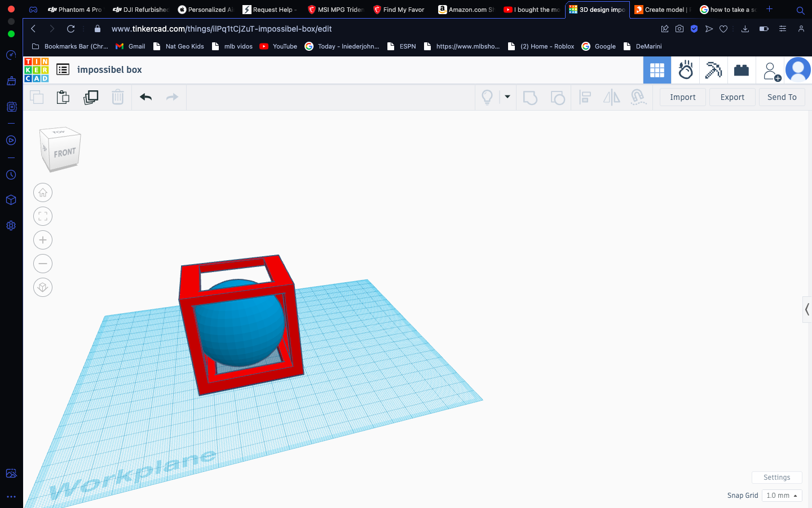Viewport: 812px width, 508px height.
Task: Delete using the trash icon
Action: 117,97
